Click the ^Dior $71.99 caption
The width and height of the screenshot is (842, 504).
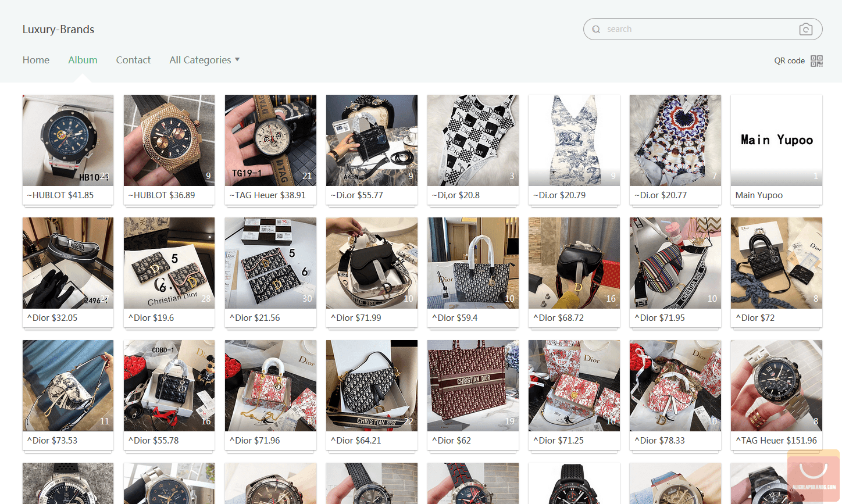coord(356,318)
